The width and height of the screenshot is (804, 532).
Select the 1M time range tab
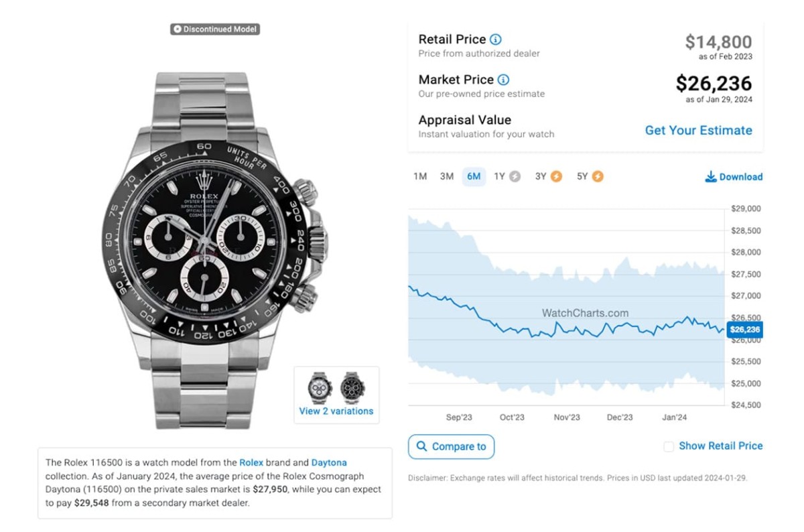420,177
